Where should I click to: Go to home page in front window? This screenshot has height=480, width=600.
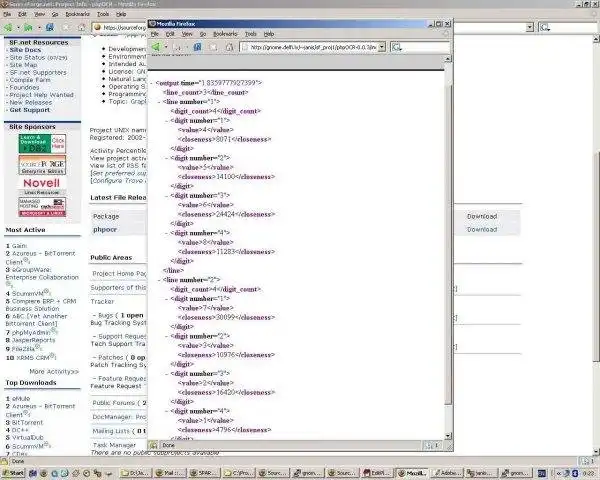[229, 47]
